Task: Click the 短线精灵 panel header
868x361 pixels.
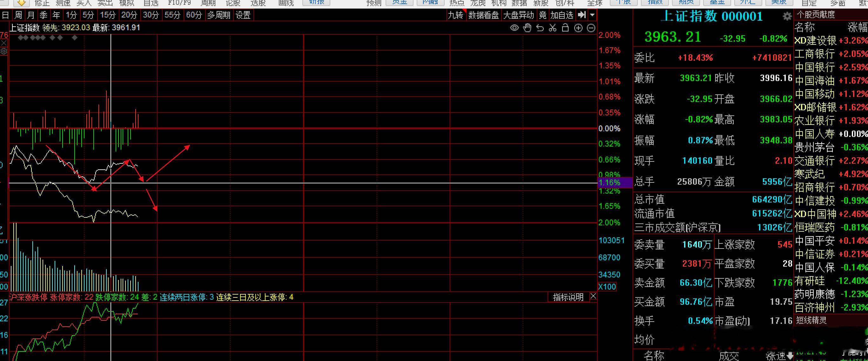Action: 811,320
